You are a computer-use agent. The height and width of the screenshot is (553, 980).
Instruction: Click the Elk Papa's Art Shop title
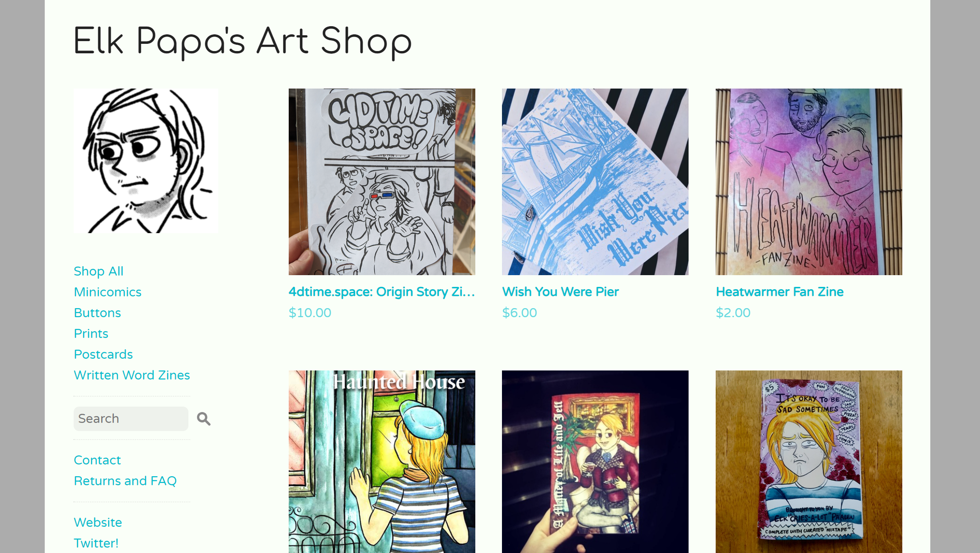(243, 42)
